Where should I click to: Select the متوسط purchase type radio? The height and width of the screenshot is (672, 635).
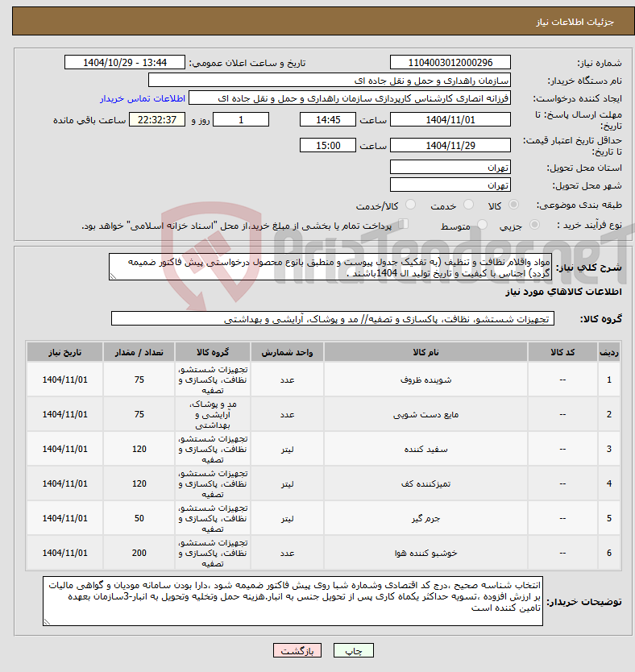tap(482, 225)
